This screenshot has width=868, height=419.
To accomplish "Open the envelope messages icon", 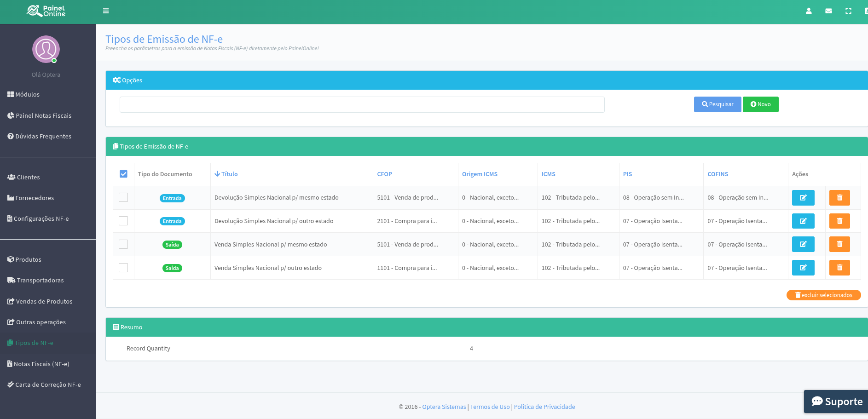I will pos(828,11).
